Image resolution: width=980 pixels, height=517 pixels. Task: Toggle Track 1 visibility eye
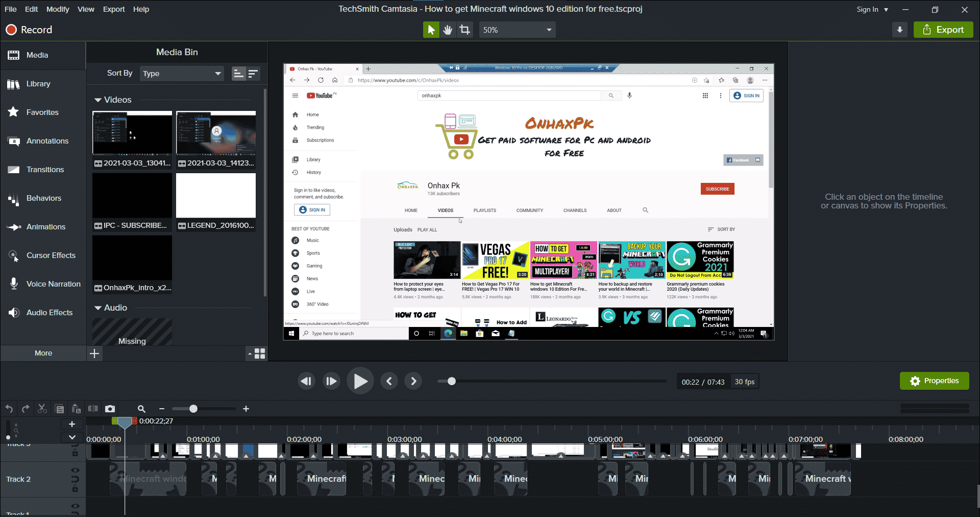75,506
